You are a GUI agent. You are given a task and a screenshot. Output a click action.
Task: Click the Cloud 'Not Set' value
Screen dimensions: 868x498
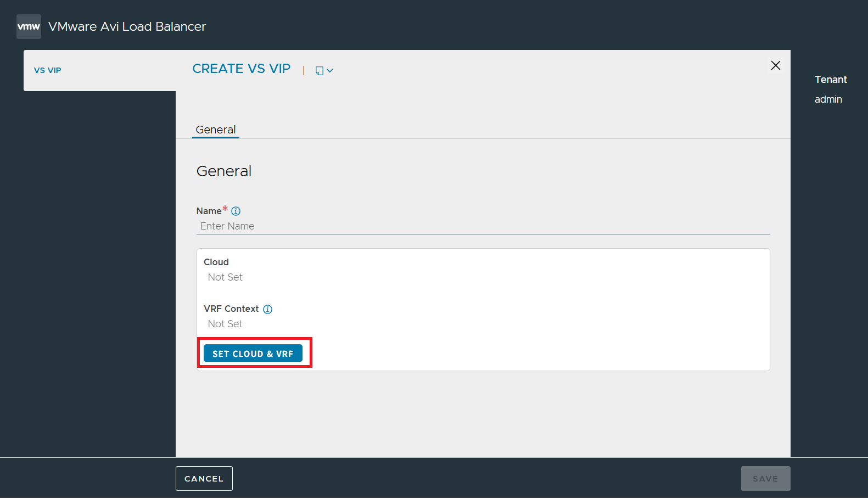pyautogui.click(x=225, y=277)
